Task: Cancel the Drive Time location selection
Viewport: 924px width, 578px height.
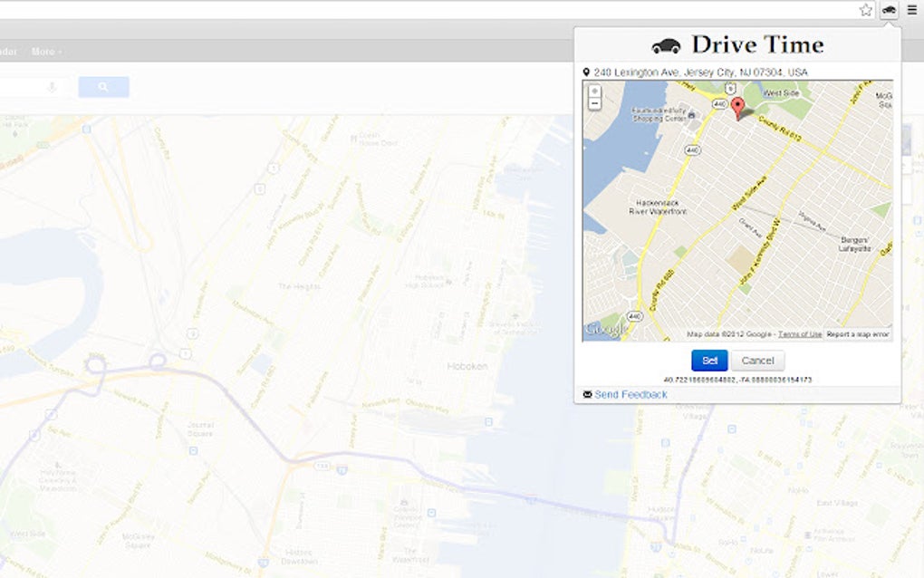Action: click(757, 360)
